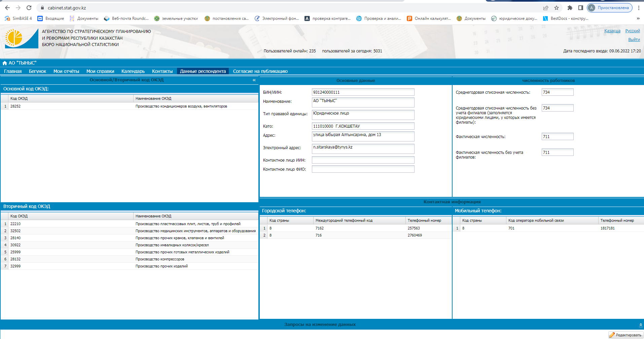Go back with the browser back arrow
Image resolution: width=644 pixels, height=339 pixels.
[7, 8]
